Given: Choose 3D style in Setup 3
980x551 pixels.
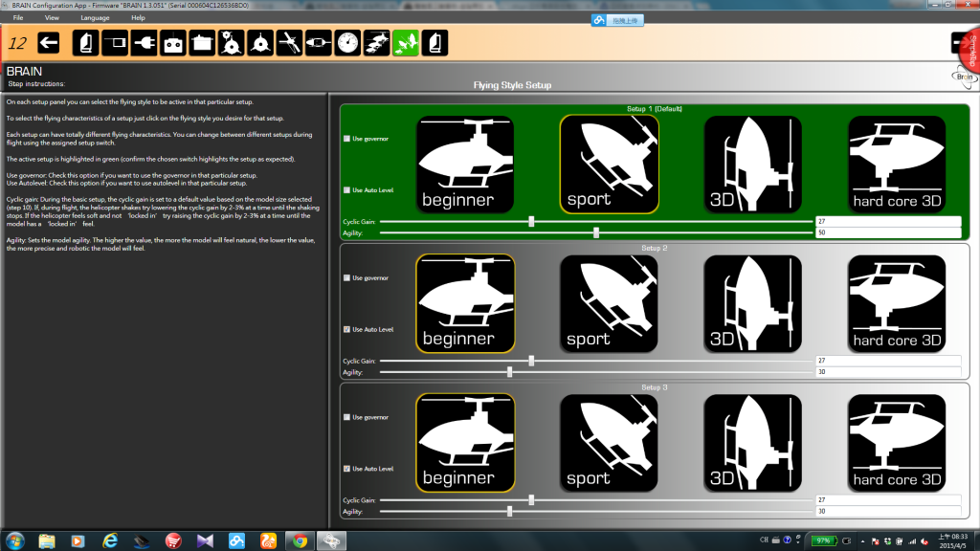Looking at the screenshot, I should click(x=752, y=443).
